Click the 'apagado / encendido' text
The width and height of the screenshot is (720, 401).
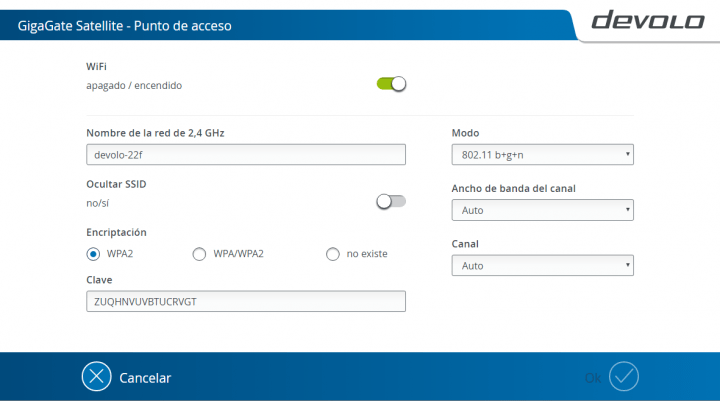pyautogui.click(x=134, y=86)
